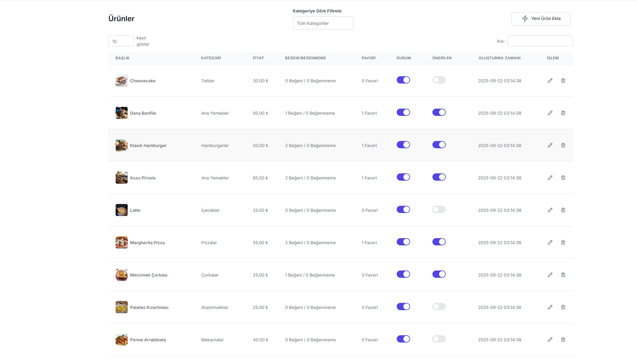The height and width of the screenshot is (364, 637).
Task: Disable the Durum toggle for Cheesecake
Action: 403,80
